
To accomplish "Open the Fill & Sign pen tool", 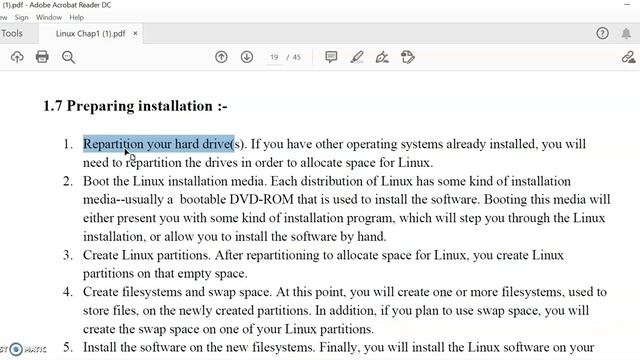I will [382, 57].
